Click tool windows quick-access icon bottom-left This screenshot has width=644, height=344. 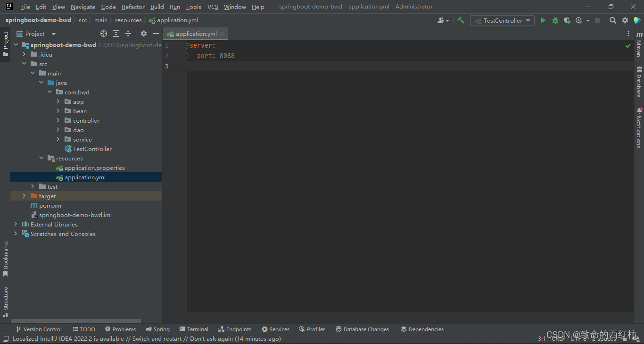click(5, 339)
